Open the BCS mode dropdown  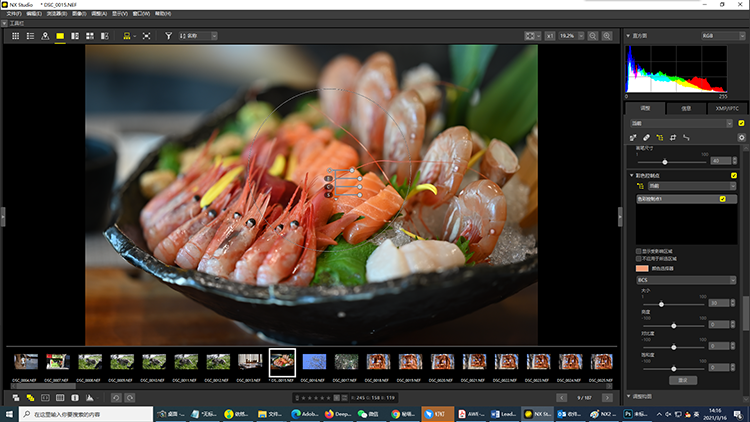coord(686,281)
